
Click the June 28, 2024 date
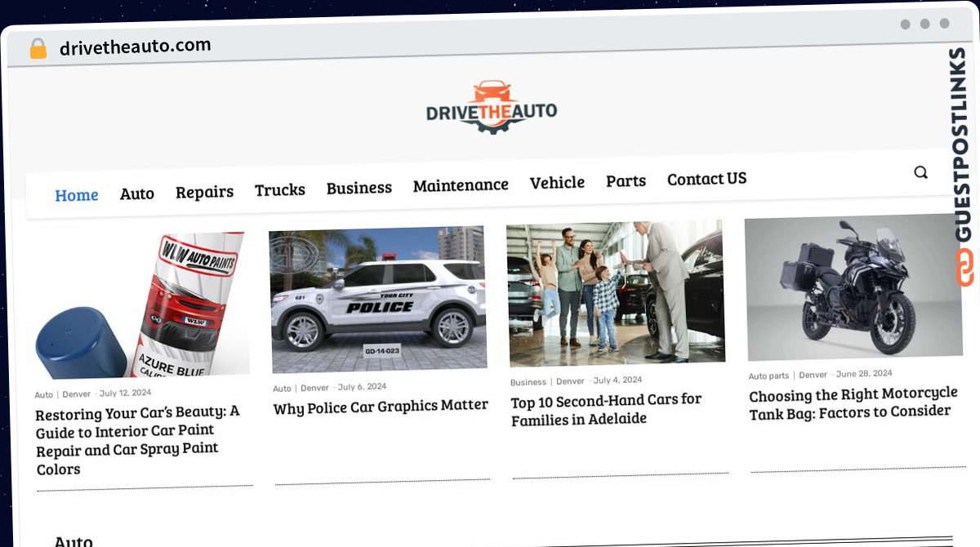click(x=864, y=374)
